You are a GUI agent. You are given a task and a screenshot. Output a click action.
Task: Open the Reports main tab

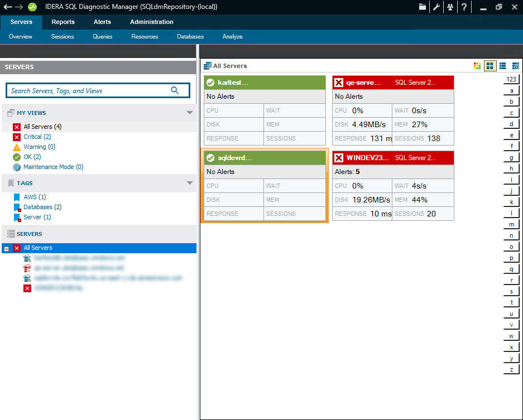(63, 22)
